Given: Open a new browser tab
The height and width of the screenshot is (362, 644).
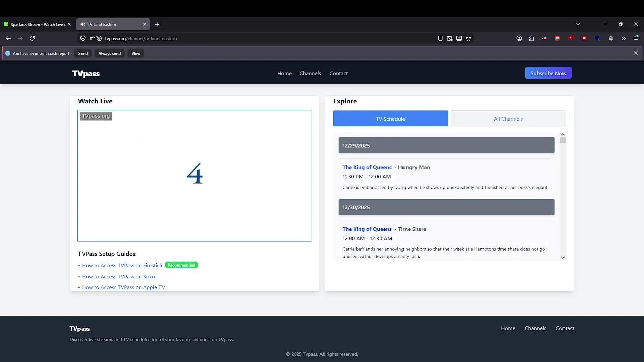Looking at the screenshot, I should point(157,24).
